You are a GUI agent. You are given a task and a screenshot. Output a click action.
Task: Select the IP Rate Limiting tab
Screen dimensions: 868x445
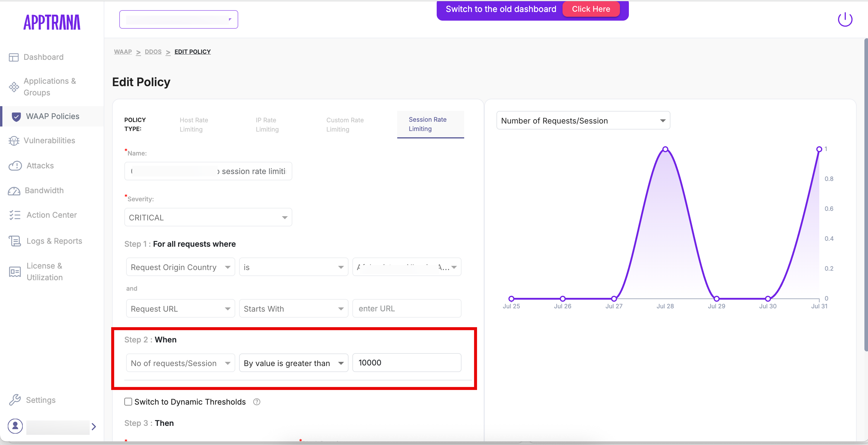click(267, 125)
